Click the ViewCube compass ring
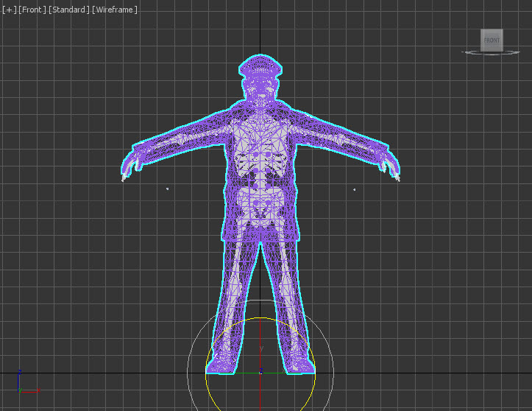The width and height of the screenshot is (532, 411). pyautogui.click(x=491, y=52)
